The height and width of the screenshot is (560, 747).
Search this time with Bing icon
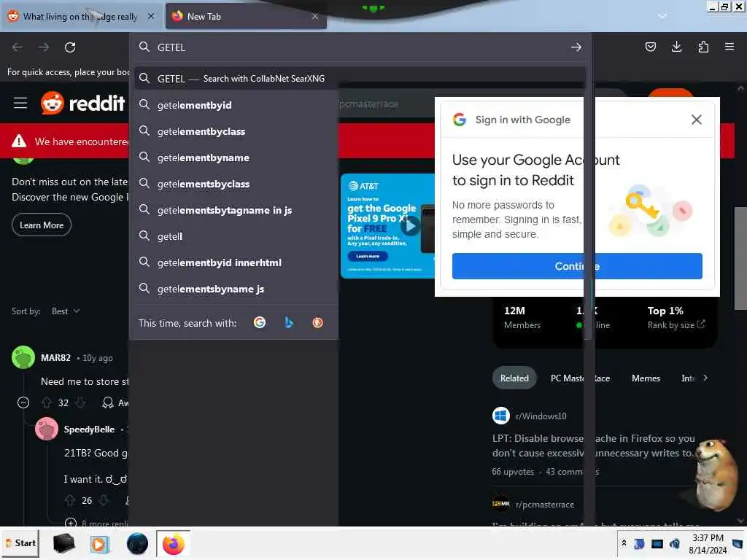pos(289,323)
